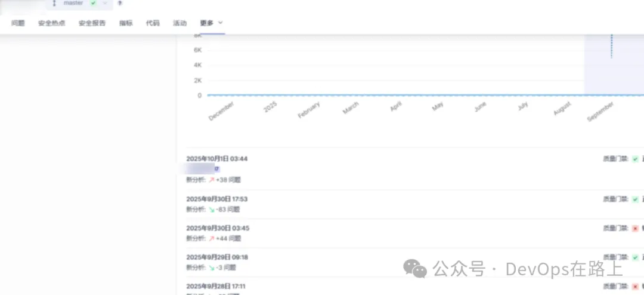Click the 质量门禁 label of 9月30日 03:45 row
Viewport: 644px width, 295px height.
click(615, 228)
